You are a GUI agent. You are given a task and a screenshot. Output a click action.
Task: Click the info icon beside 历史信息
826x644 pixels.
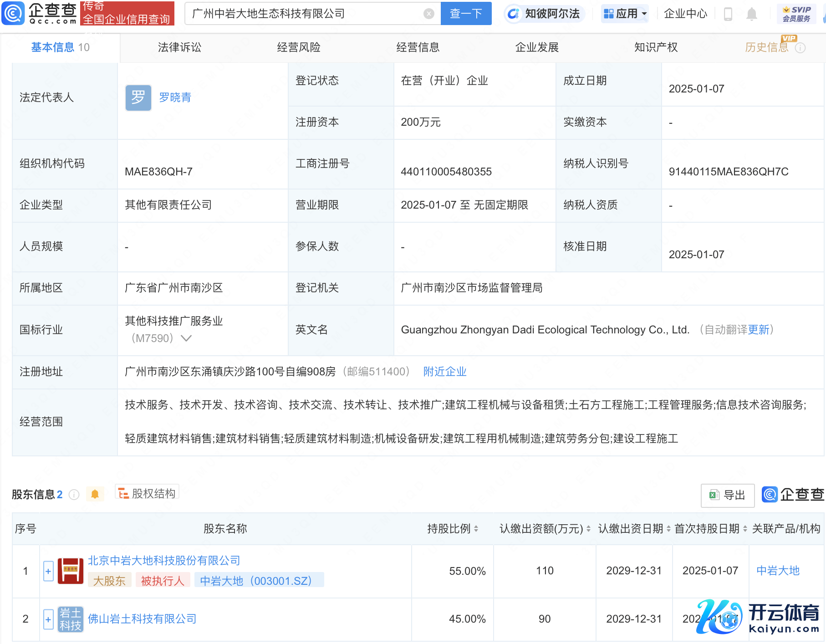(x=800, y=48)
